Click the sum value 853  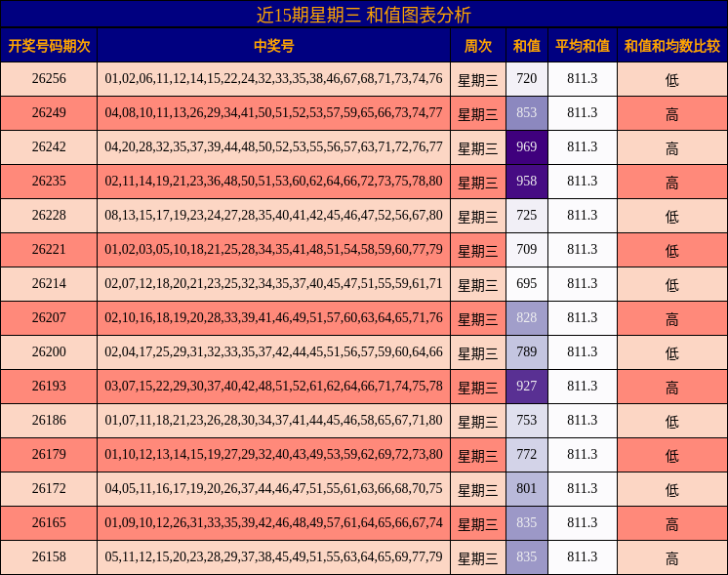coord(527,113)
